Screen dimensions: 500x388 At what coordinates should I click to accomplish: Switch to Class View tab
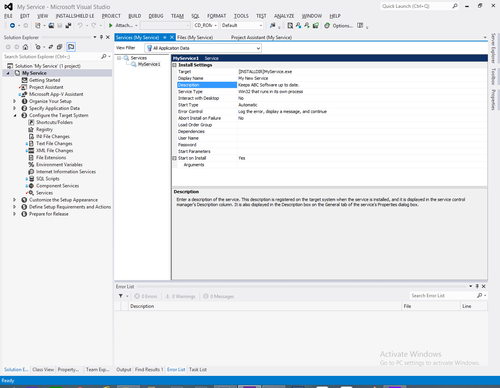point(43,369)
